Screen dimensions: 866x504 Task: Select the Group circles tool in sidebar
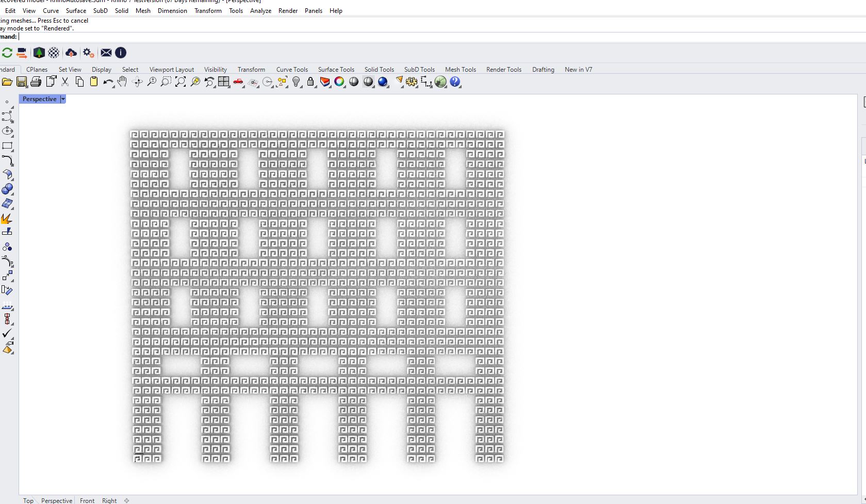(x=7, y=247)
